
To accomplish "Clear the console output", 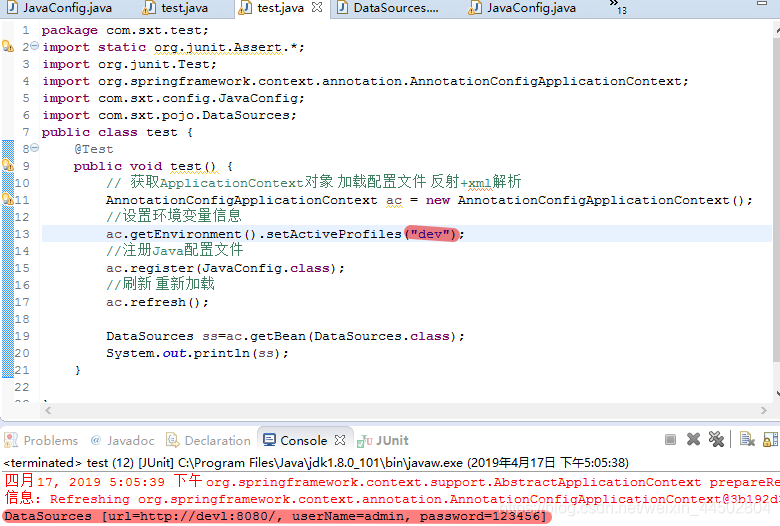I will [747, 439].
